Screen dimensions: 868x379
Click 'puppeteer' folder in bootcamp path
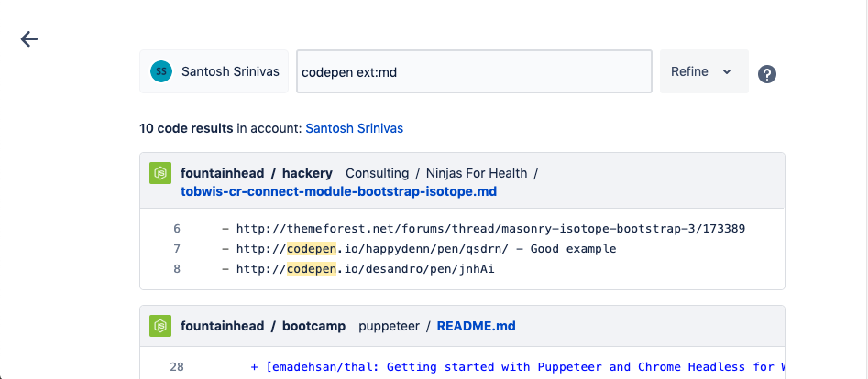click(390, 326)
